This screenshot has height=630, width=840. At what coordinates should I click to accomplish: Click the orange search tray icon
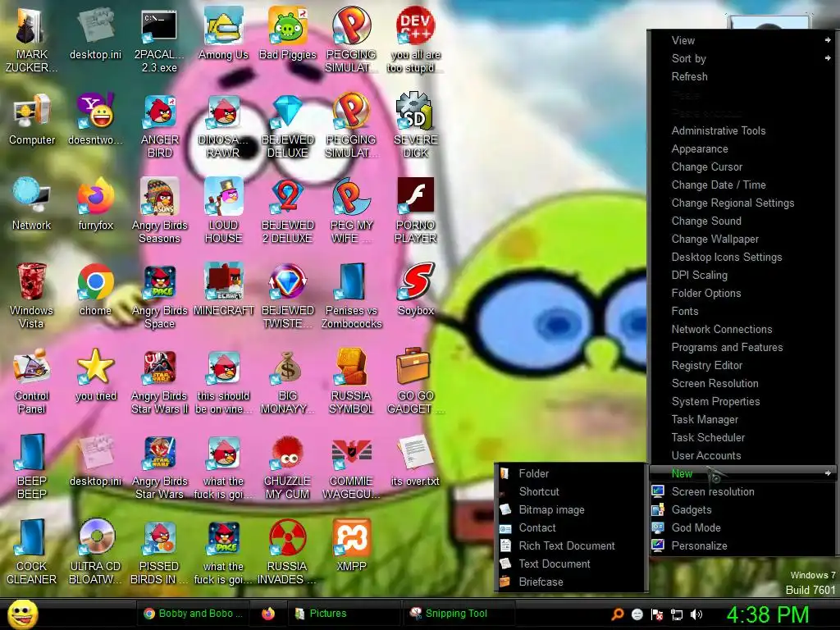pos(618,614)
